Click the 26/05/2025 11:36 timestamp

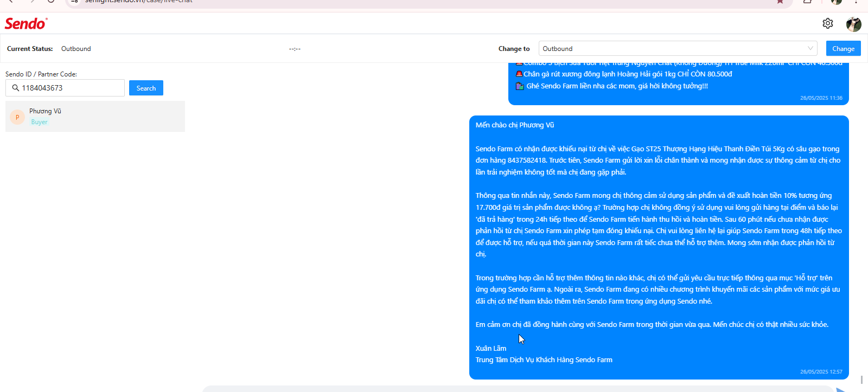click(821, 98)
